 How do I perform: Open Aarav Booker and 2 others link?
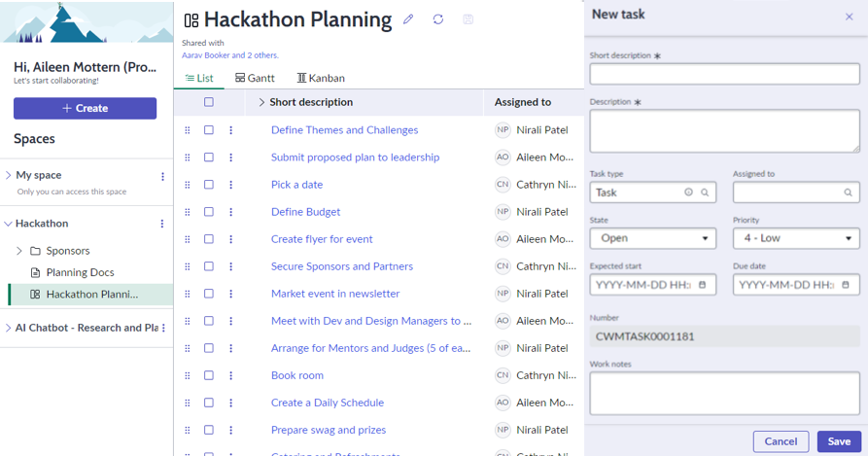[x=229, y=55]
